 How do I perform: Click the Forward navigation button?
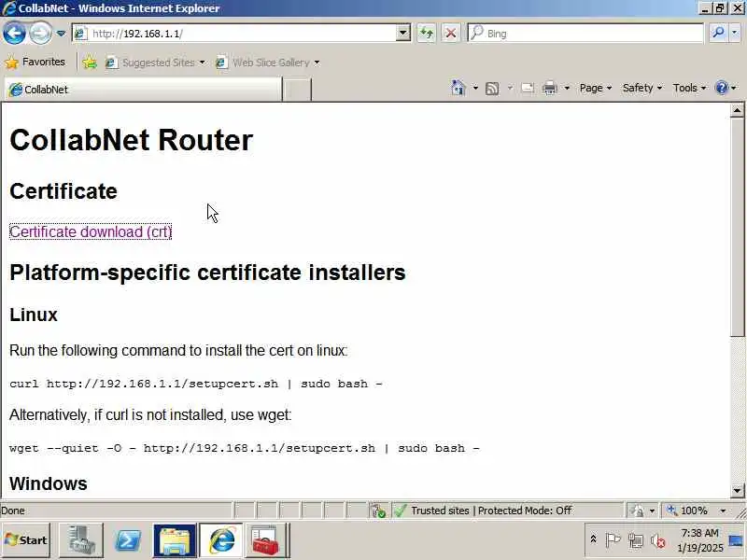pos(40,34)
